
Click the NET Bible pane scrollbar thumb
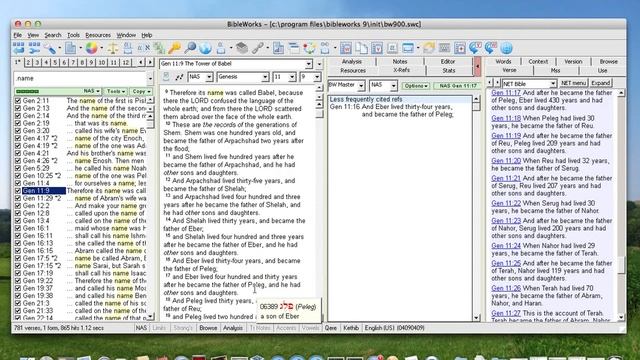click(x=621, y=265)
